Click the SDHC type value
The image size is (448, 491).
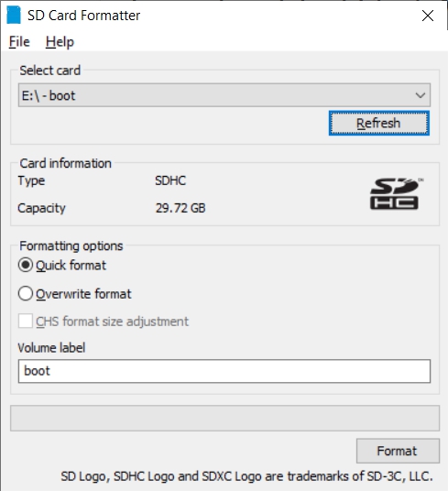point(170,180)
